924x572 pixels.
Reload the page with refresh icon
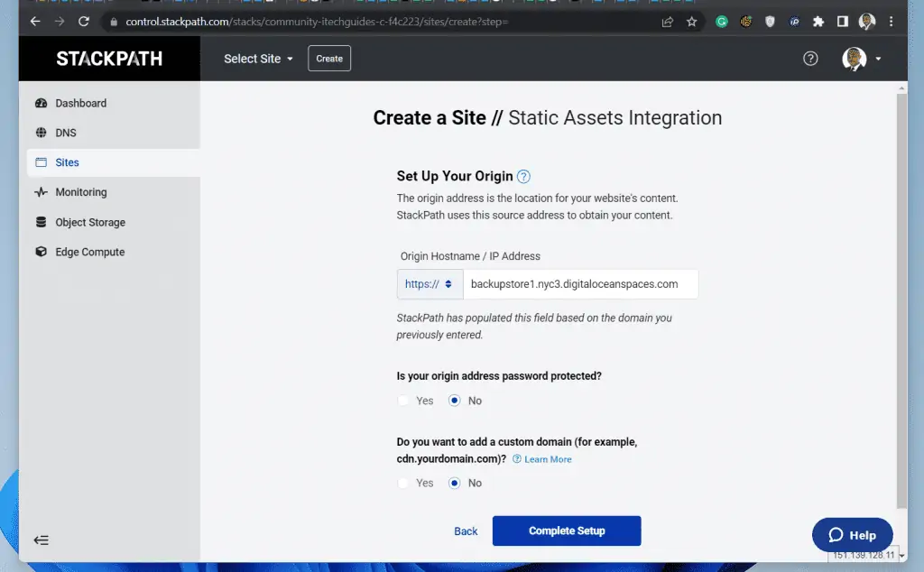click(84, 22)
